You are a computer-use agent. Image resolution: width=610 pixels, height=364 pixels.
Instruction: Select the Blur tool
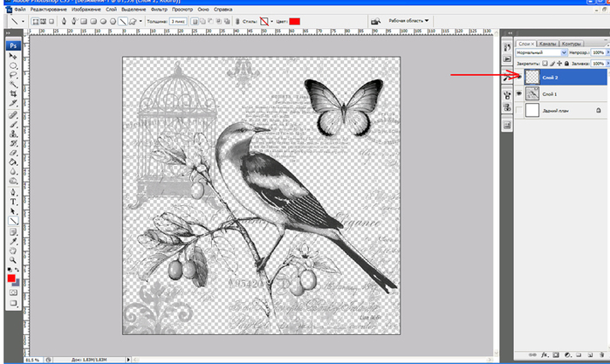click(x=13, y=171)
